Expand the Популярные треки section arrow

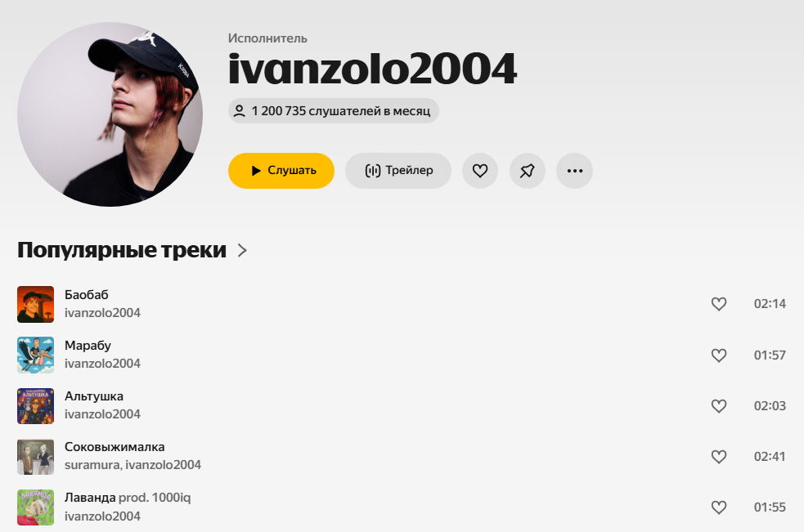click(243, 250)
